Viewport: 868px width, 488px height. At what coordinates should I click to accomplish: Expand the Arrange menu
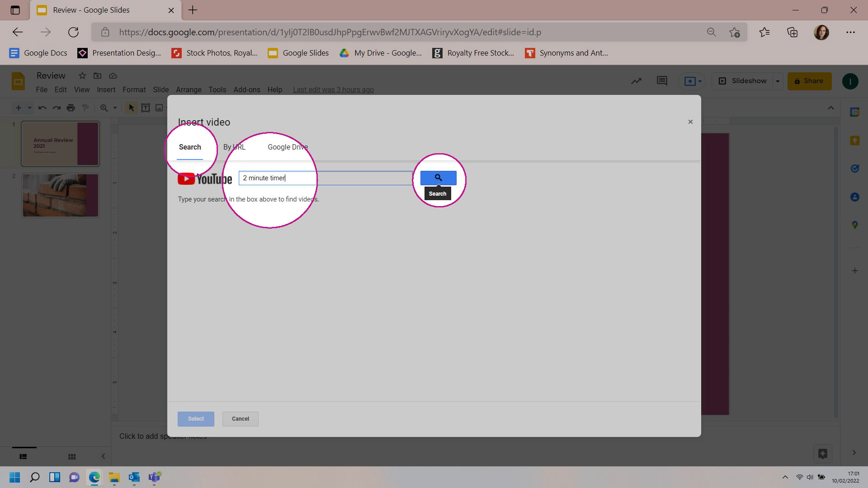tap(189, 89)
